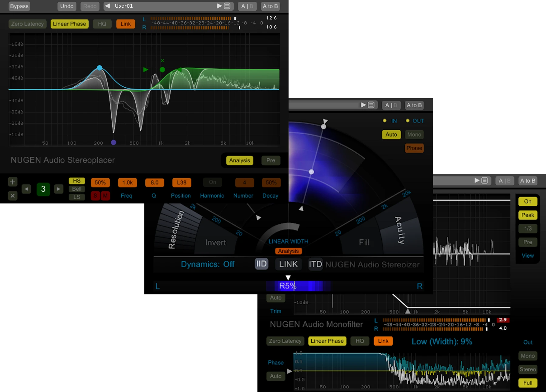Screen dimensions: 546x392
Task: Click the Resolution control segment
Action: [176, 230]
